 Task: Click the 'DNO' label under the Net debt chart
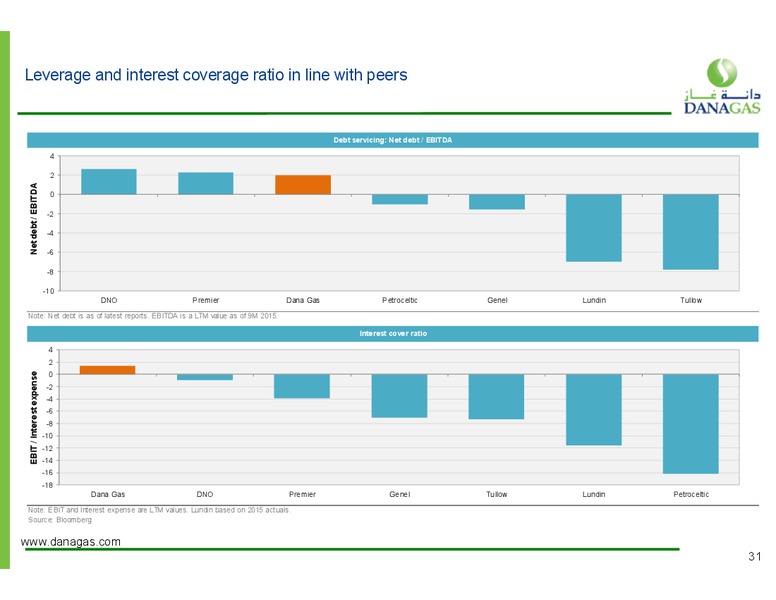(x=109, y=300)
